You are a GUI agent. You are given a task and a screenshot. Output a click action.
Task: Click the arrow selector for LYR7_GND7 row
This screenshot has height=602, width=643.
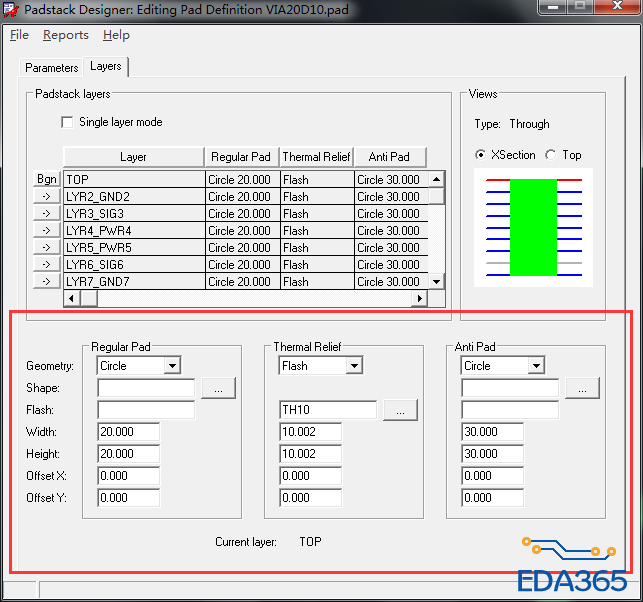[47, 282]
